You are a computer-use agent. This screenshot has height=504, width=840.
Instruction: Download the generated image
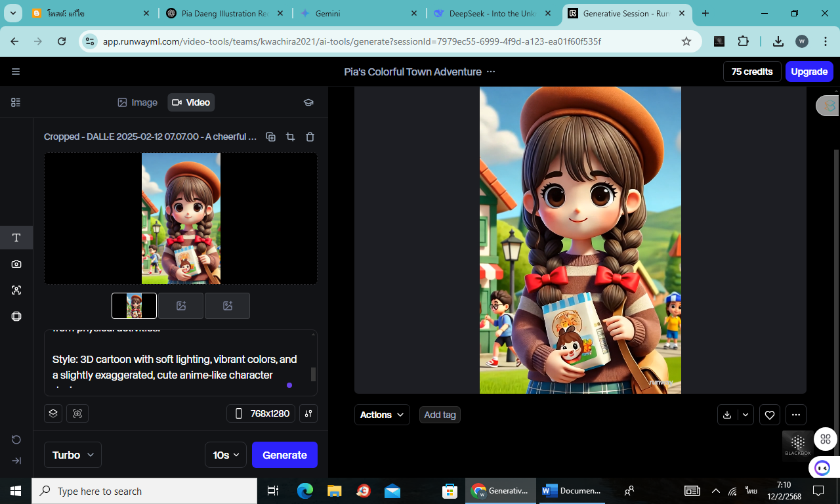727,415
